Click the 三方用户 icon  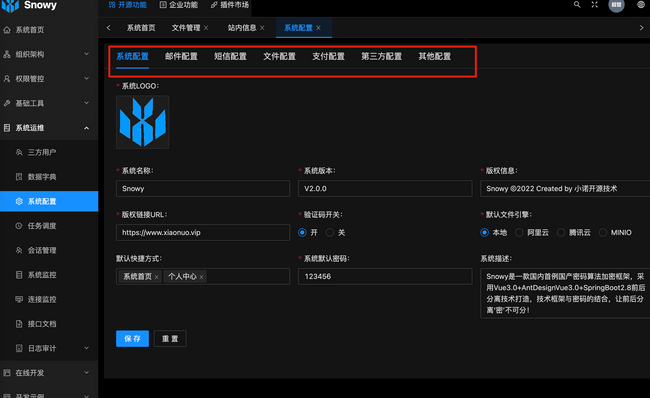pyautogui.click(x=19, y=152)
